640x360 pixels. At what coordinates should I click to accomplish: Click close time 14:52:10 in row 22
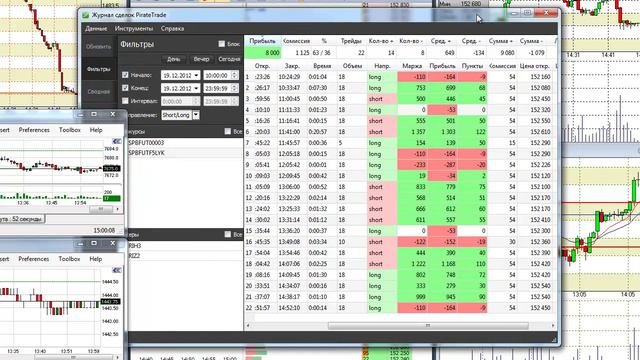(289, 308)
